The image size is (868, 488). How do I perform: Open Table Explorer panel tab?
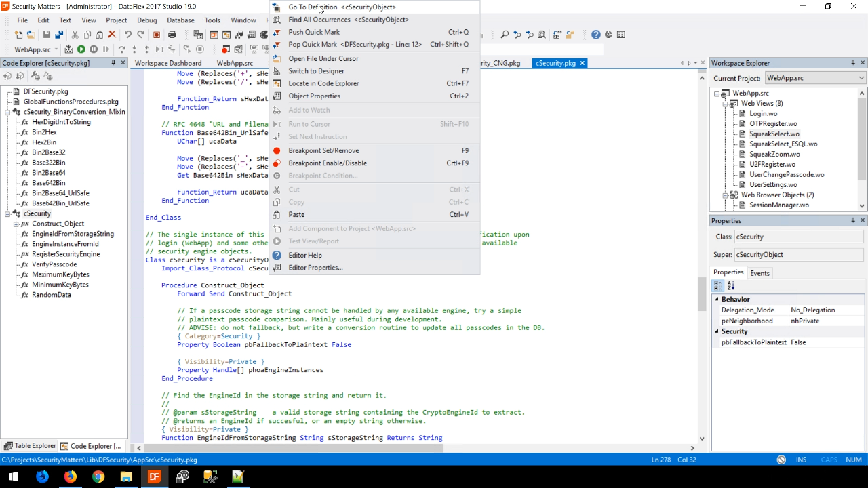tap(30, 446)
